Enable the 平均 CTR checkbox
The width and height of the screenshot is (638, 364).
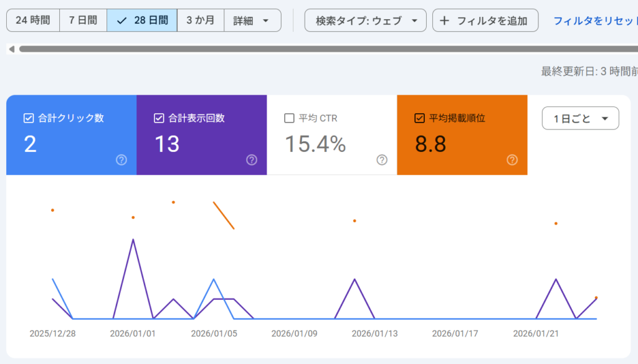pos(288,118)
